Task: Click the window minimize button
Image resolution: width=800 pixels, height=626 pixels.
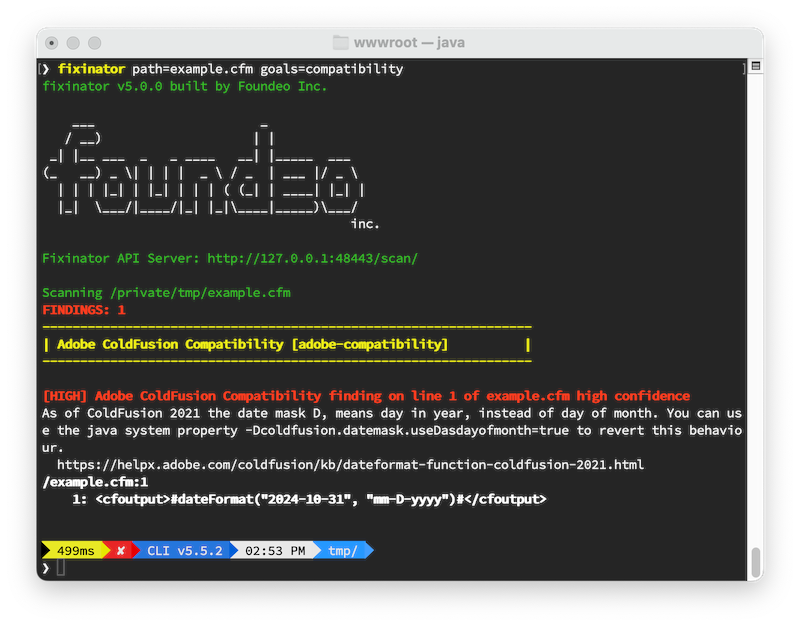Action: point(73,43)
